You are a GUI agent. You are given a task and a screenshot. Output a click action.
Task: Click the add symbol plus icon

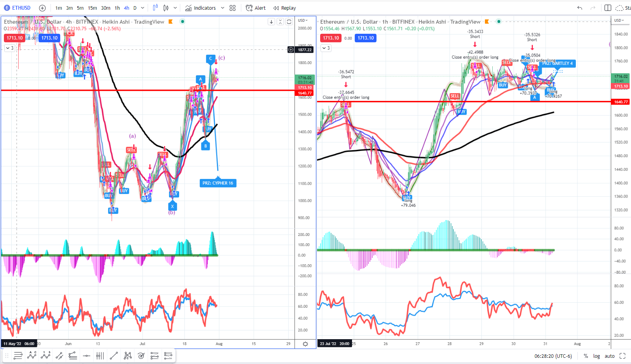pos(42,8)
